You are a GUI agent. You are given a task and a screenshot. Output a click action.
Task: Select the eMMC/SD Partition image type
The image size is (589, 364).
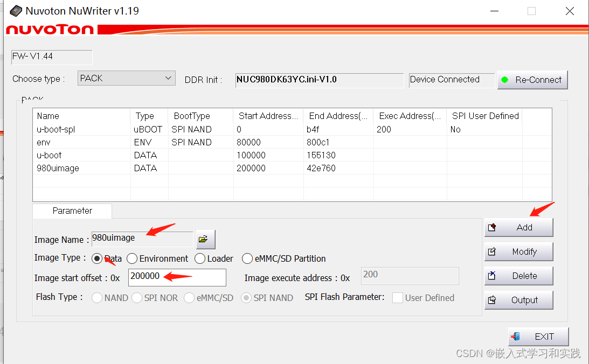point(247,258)
